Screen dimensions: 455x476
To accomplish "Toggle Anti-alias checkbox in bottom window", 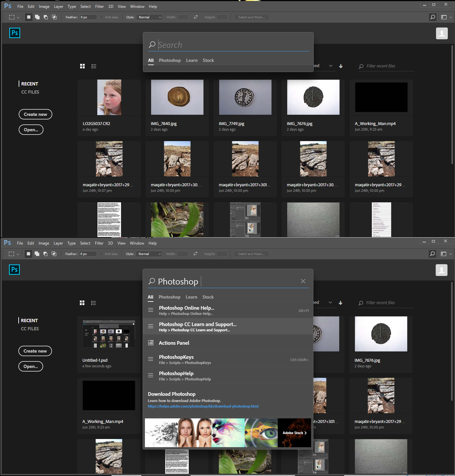I will (x=101, y=254).
